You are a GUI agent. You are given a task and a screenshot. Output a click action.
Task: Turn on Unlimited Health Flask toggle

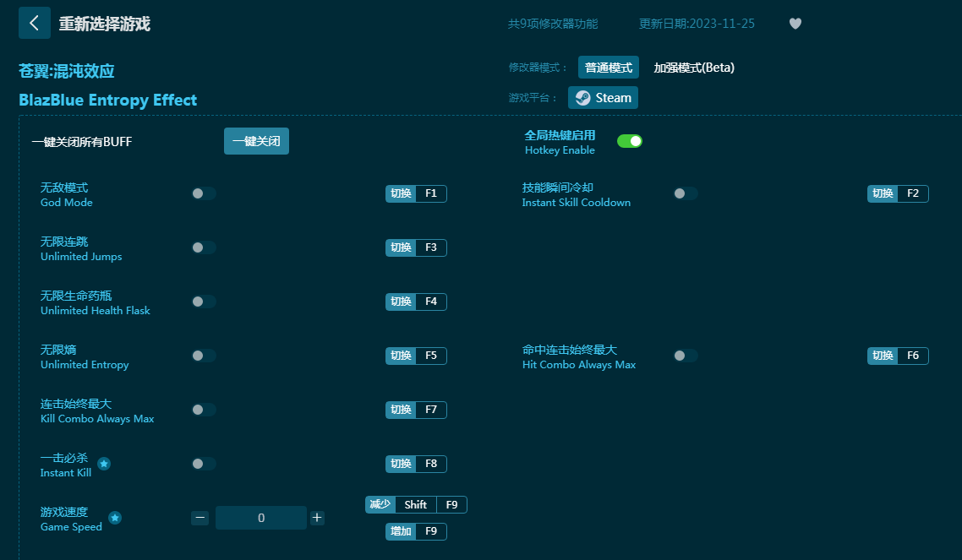(x=204, y=302)
